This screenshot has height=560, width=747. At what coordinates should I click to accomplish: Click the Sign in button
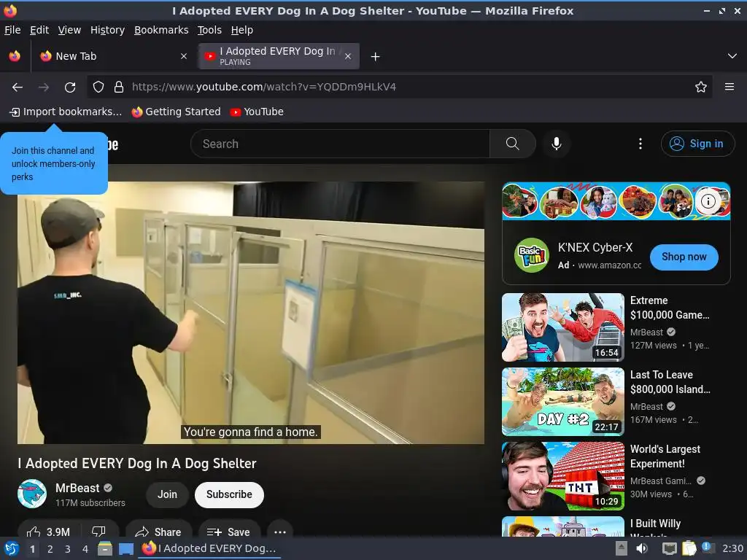pos(697,144)
